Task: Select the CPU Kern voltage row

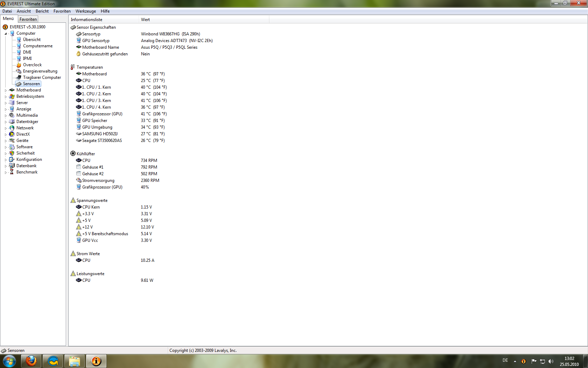Action: (169, 207)
